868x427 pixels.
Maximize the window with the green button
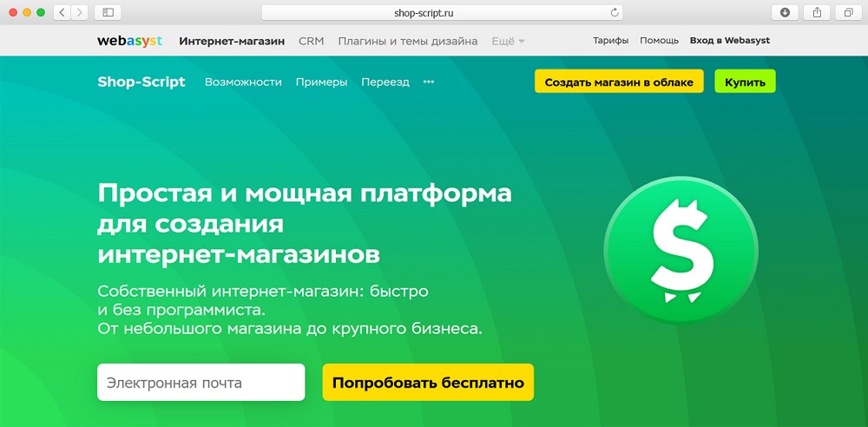(x=41, y=13)
